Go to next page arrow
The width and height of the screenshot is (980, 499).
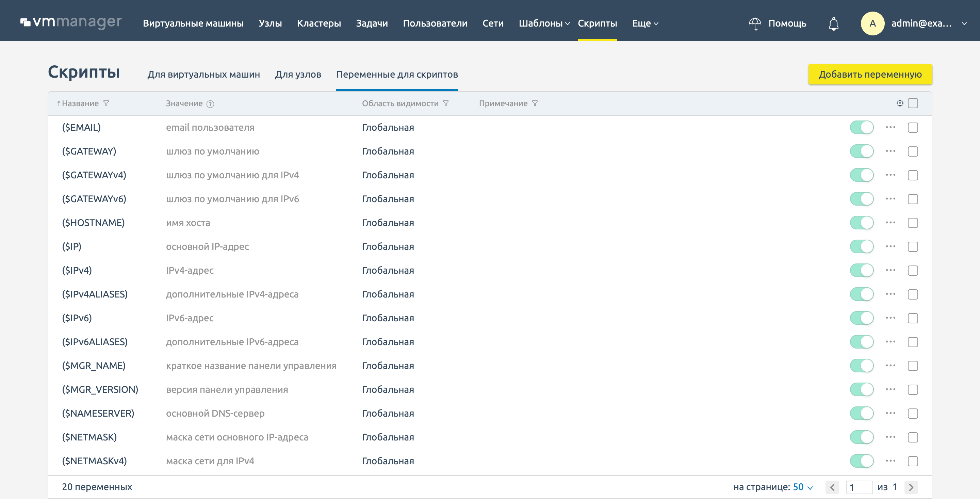click(x=911, y=487)
